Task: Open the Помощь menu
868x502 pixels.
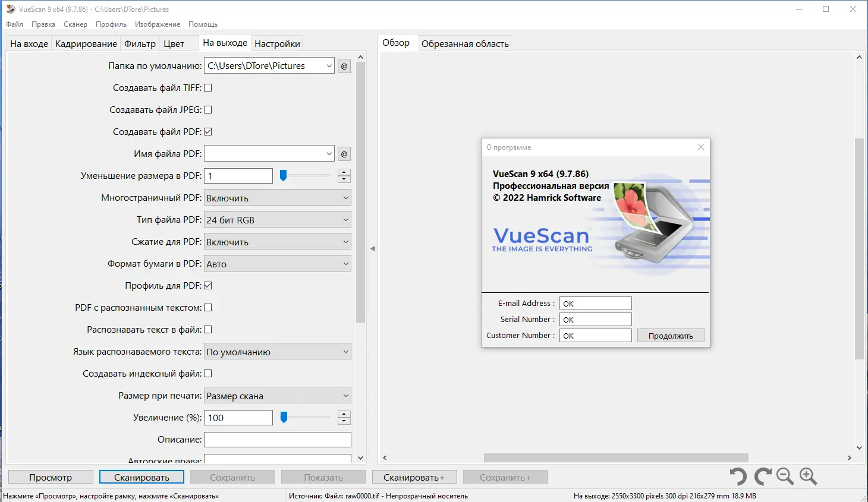Action: coord(203,24)
